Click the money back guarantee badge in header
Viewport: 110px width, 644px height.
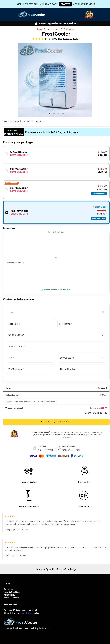(89, 15)
